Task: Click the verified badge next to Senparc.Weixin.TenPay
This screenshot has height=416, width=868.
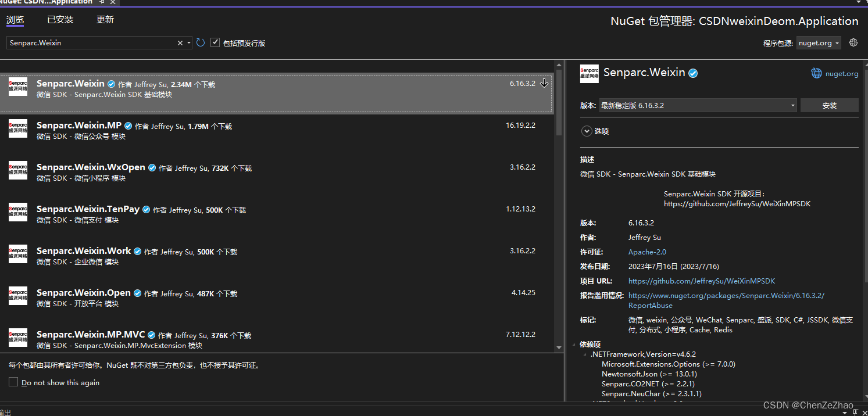Action: (x=147, y=210)
